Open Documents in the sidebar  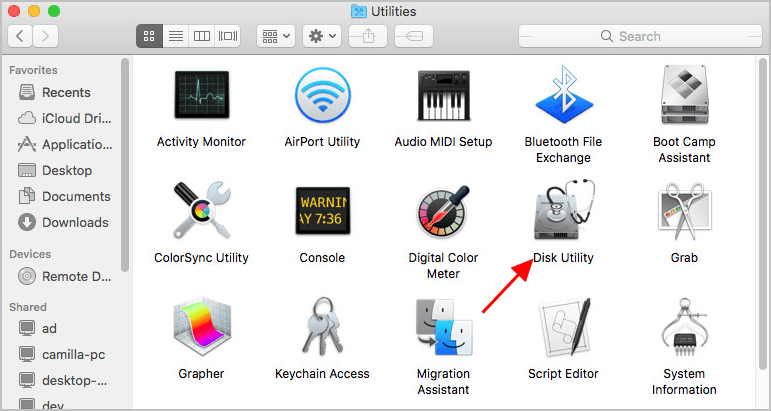pyautogui.click(x=63, y=197)
